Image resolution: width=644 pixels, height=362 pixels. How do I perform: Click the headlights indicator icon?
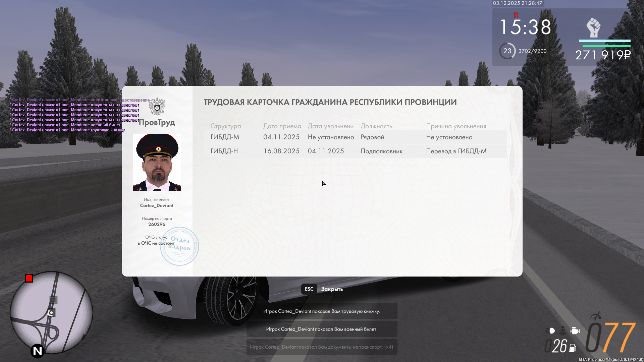click(551, 331)
